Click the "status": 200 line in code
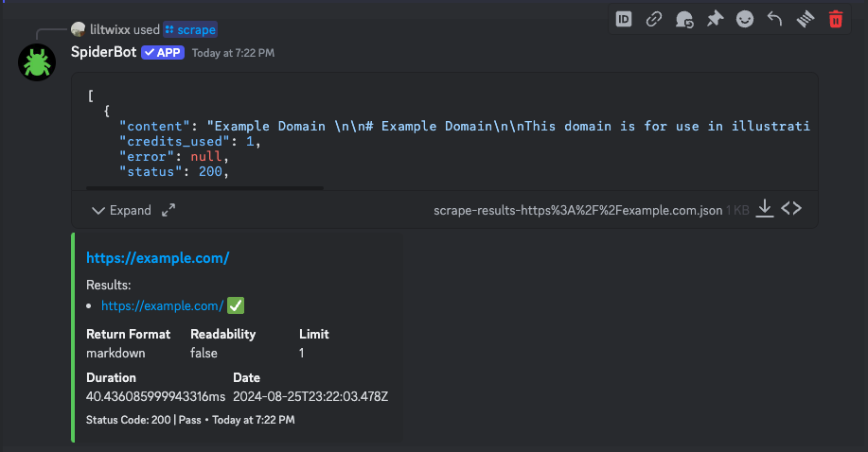The image size is (868, 452). 174,172
